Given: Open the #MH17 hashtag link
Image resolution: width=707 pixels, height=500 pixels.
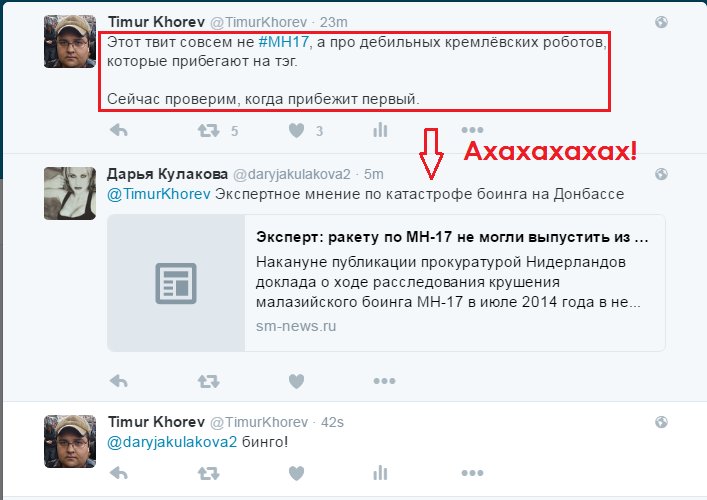Looking at the screenshot, I should point(284,42).
